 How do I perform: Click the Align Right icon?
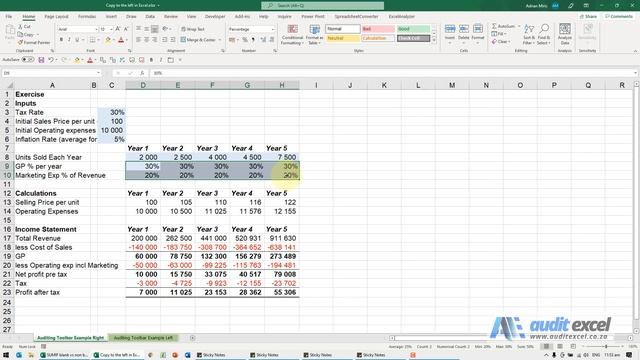pos(155,40)
